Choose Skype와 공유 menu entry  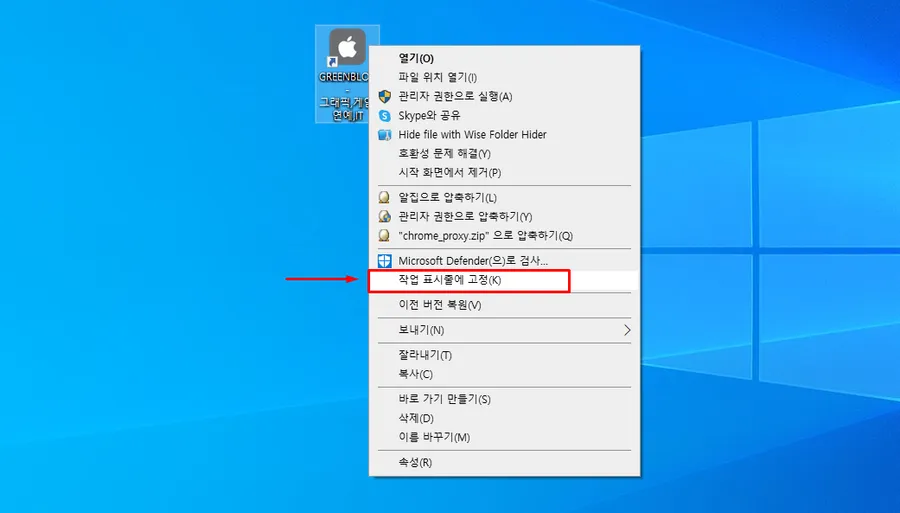(x=504, y=115)
